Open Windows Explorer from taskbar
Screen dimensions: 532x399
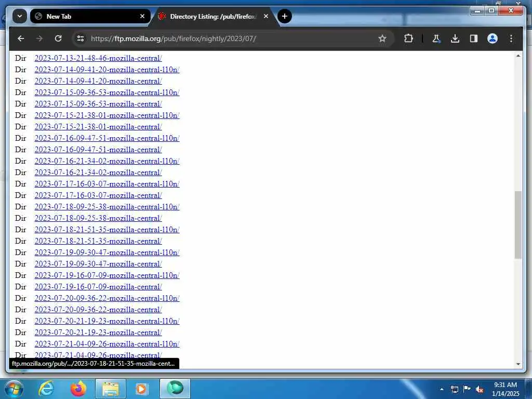111,389
